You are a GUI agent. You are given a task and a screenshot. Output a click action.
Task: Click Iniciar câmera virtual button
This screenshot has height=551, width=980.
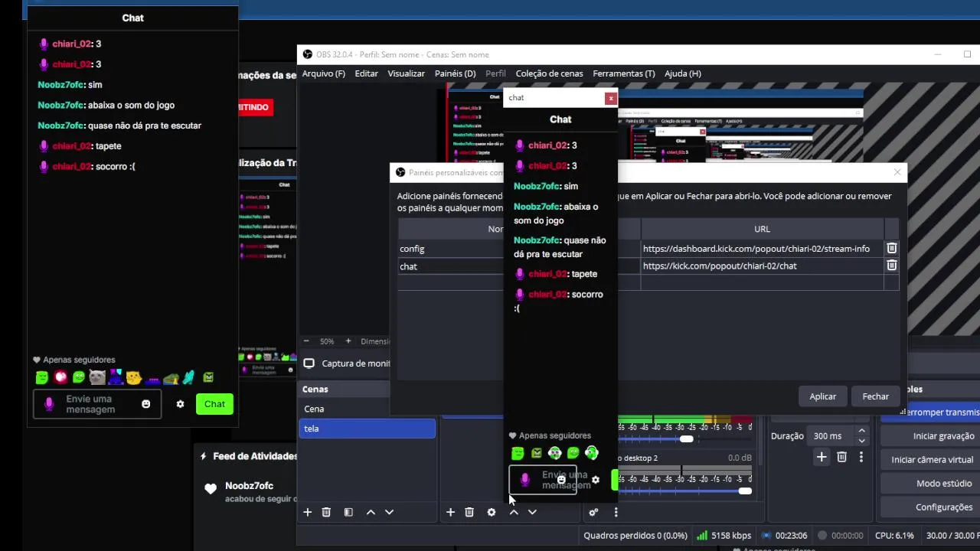932,460
